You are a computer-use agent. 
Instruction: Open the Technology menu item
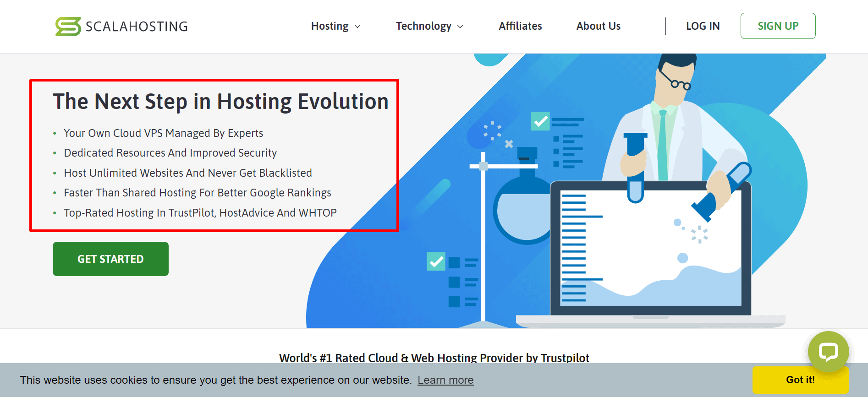tap(424, 26)
